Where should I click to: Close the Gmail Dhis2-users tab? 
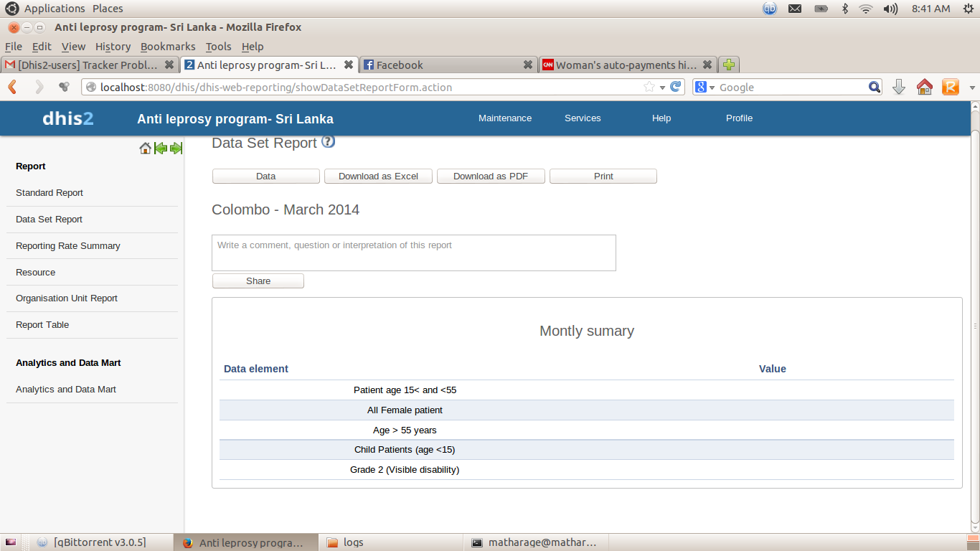tap(169, 65)
